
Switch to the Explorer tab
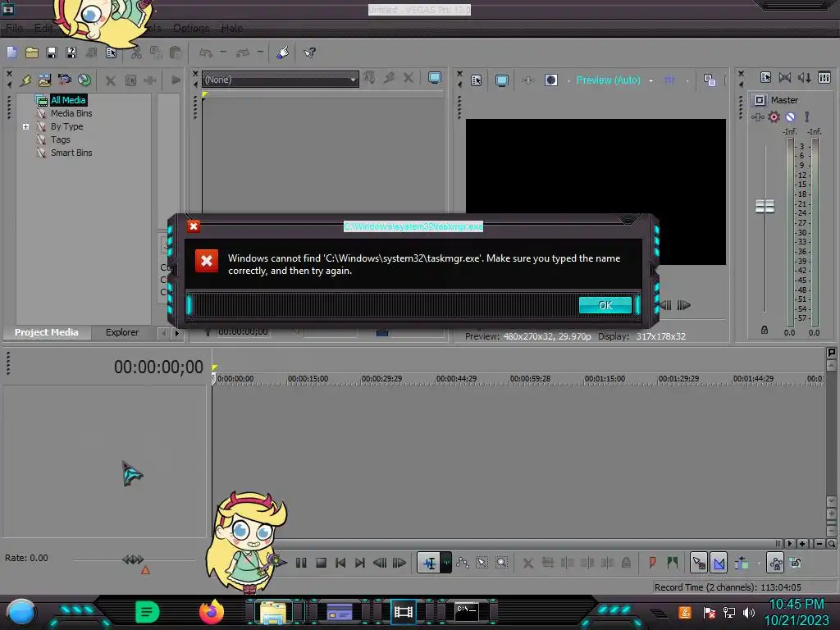click(x=122, y=332)
